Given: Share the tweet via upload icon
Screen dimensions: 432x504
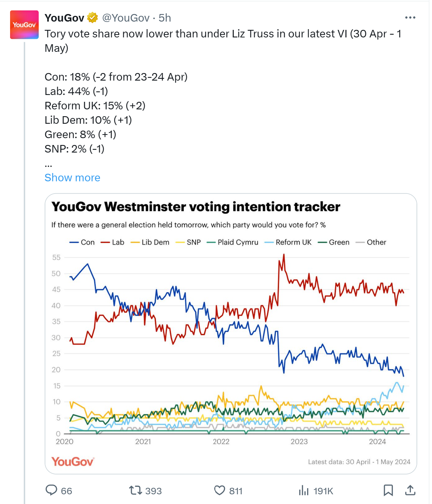Looking at the screenshot, I should click(410, 490).
